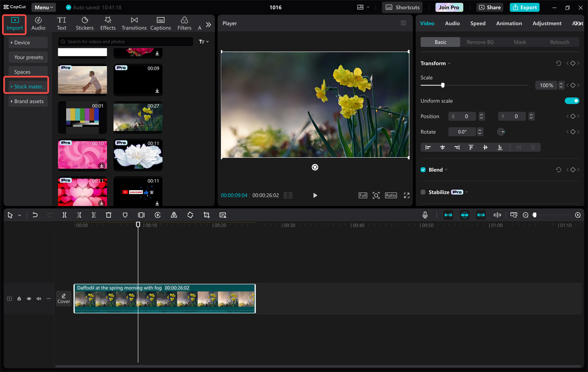Viewport: 588px width, 372px height.
Task: Disable the Blend checkbox
Action: [423, 169]
